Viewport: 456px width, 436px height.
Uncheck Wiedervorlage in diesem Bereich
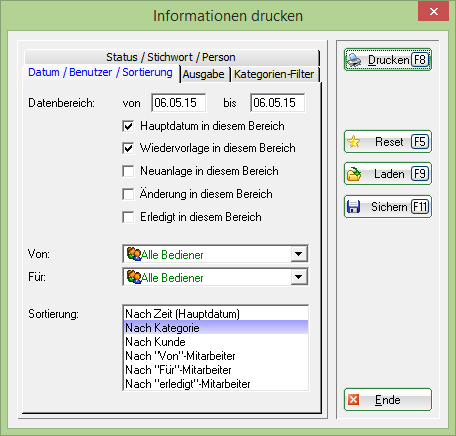[128, 148]
